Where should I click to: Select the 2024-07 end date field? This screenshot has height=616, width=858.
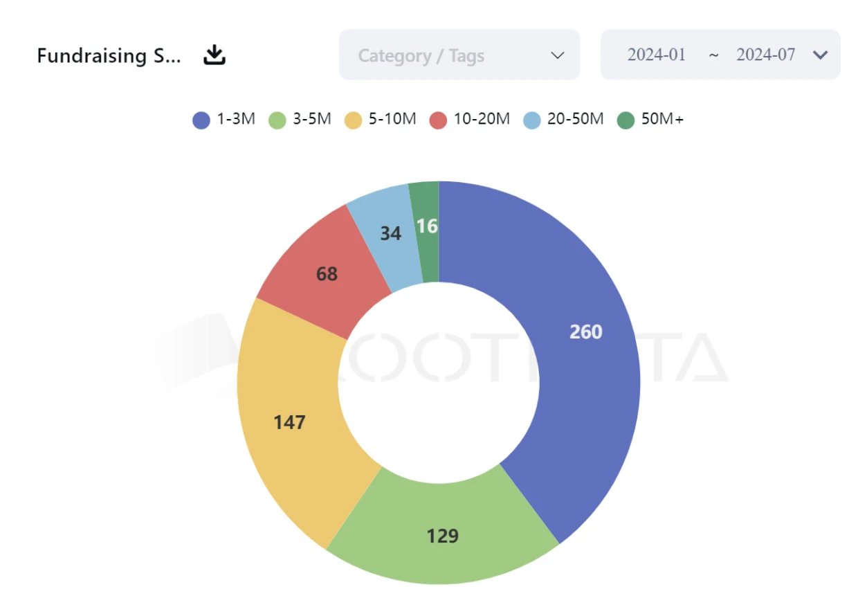pyautogui.click(x=765, y=55)
